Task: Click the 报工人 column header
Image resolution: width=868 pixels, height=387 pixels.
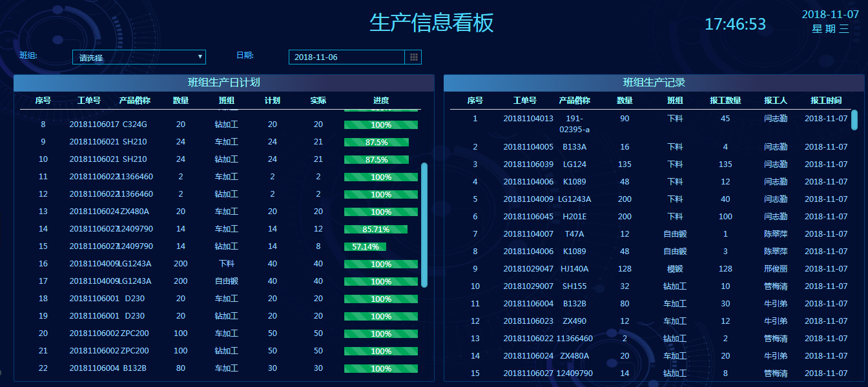Action: (775, 101)
